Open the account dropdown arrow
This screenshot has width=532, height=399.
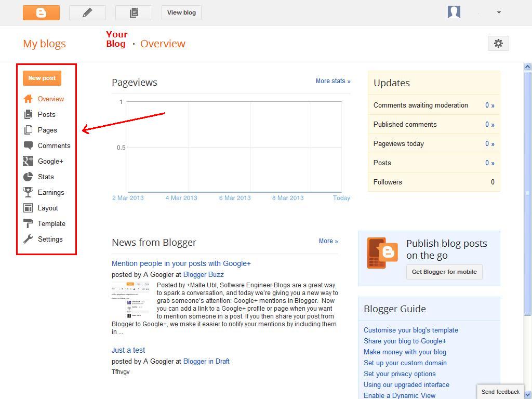(x=499, y=12)
